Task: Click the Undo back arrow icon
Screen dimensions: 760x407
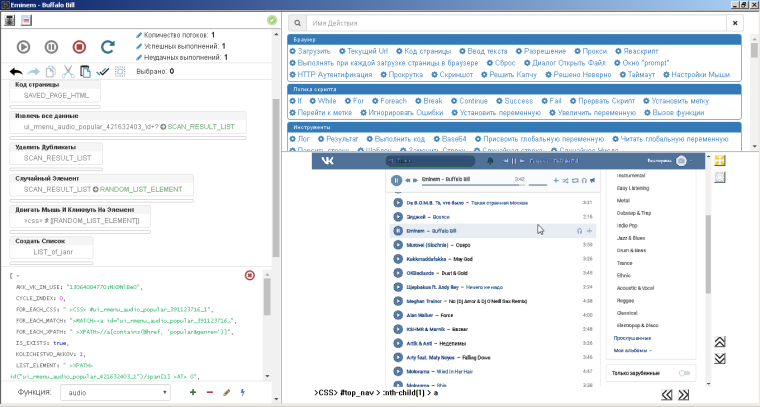Action: pyautogui.click(x=15, y=72)
